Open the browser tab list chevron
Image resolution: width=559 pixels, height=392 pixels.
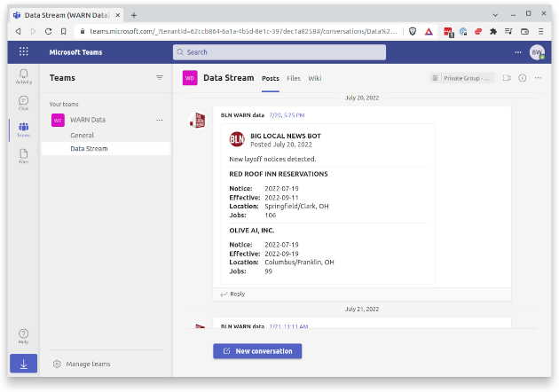coord(495,15)
